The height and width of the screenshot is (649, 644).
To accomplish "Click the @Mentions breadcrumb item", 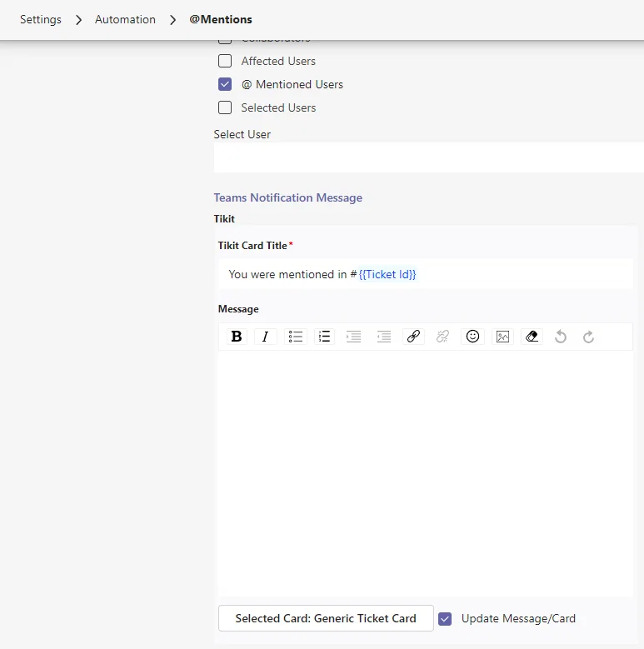I will 221,19.
